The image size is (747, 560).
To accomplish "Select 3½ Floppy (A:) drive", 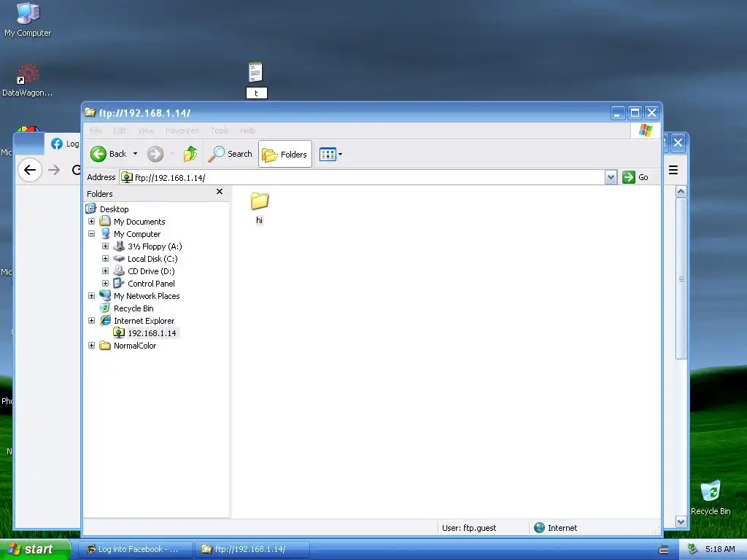I will pyautogui.click(x=155, y=246).
